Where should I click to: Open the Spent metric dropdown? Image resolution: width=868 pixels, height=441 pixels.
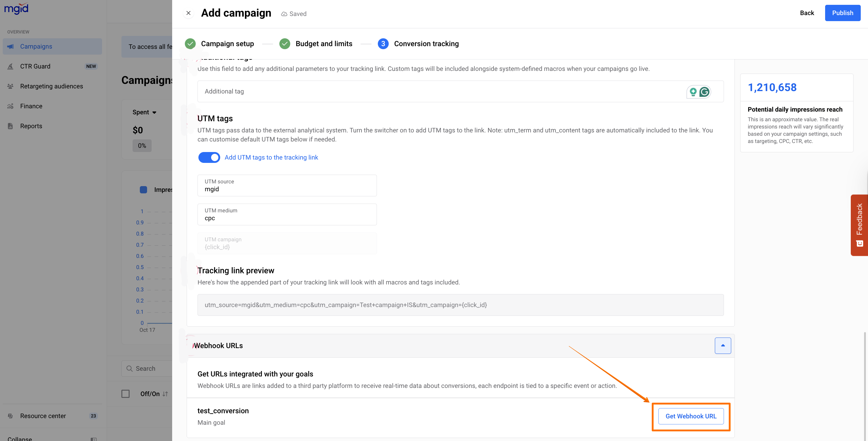[144, 113]
